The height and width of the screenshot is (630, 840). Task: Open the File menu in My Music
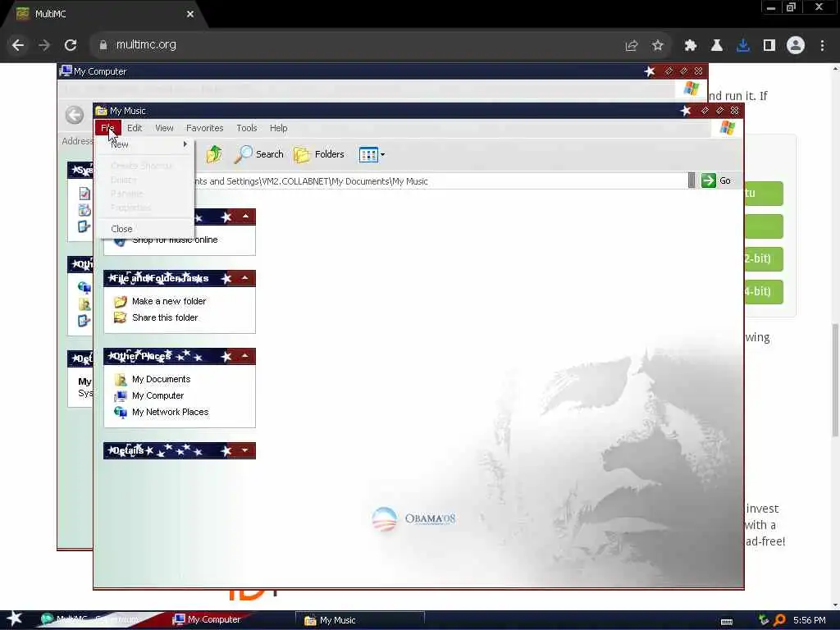coord(107,128)
